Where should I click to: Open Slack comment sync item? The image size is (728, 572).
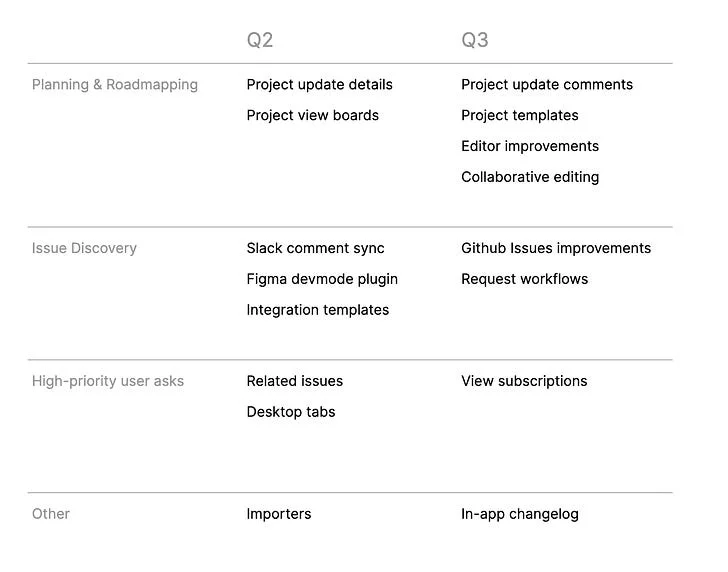315,248
